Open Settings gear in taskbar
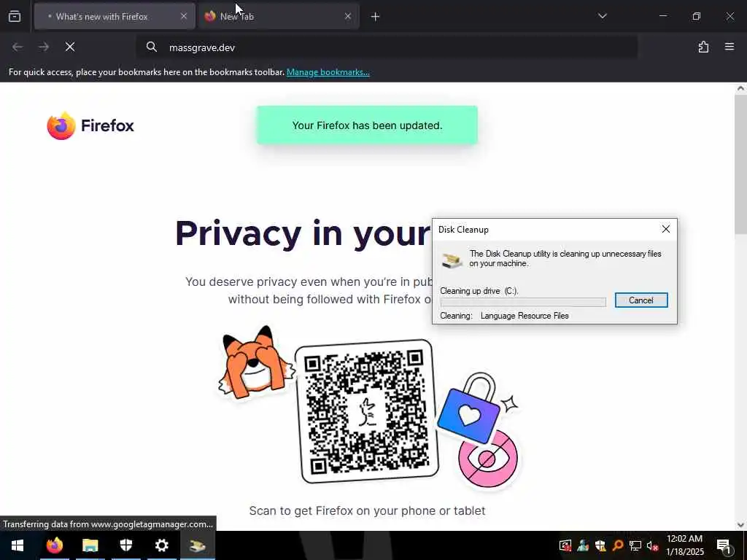 161,545
